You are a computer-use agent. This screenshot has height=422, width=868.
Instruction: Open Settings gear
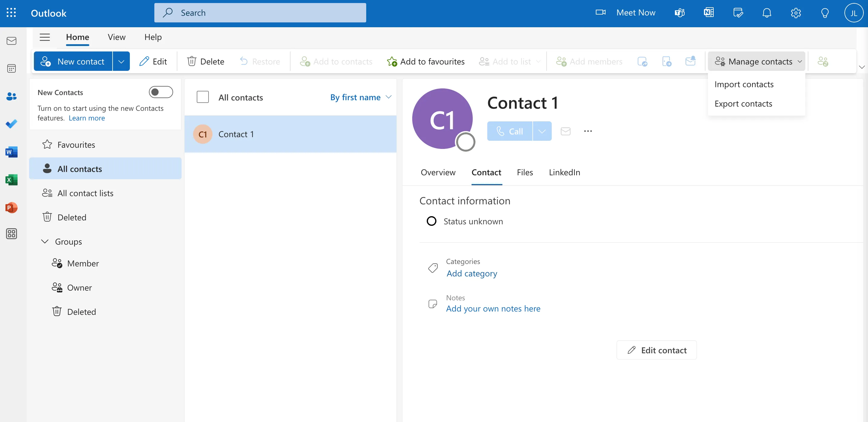coord(796,13)
